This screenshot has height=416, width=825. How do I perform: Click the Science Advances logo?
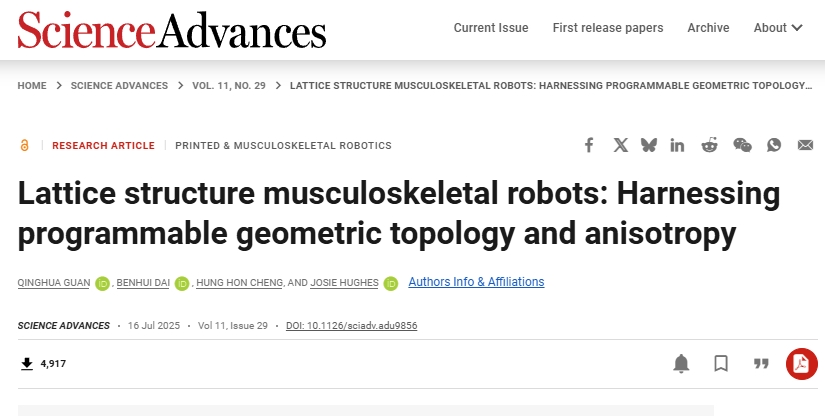click(172, 29)
